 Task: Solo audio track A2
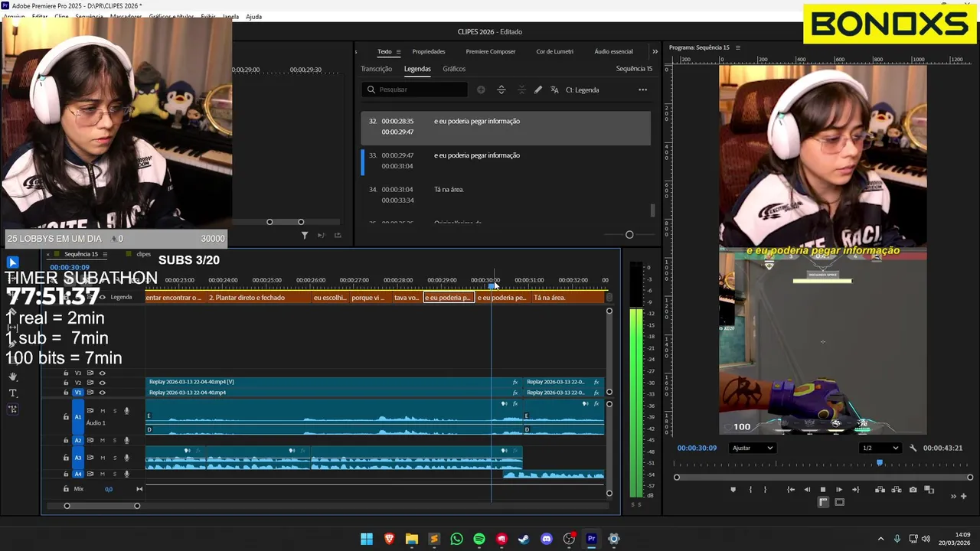click(x=115, y=440)
